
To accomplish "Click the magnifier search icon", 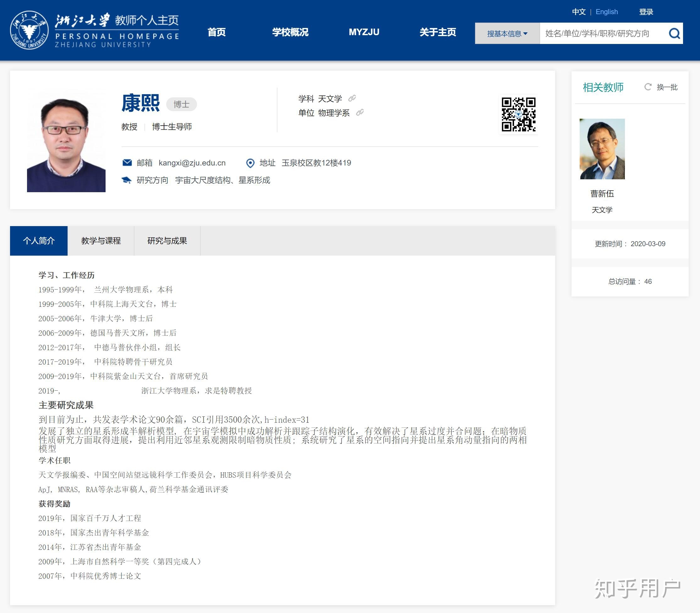I will pyautogui.click(x=674, y=33).
